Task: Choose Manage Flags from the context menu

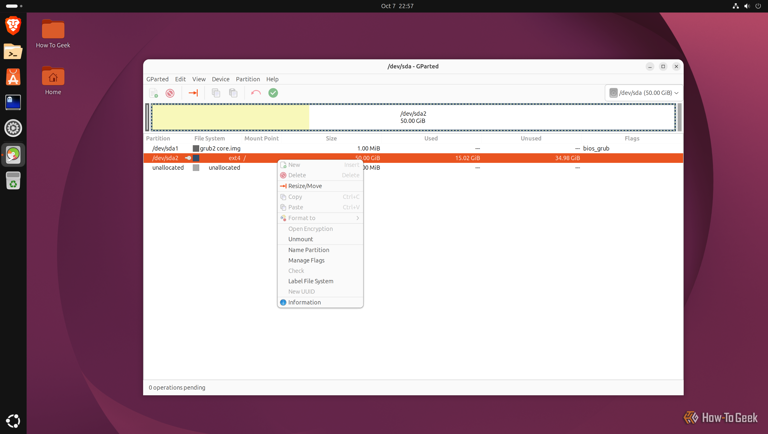Action: (x=320, y=260)
